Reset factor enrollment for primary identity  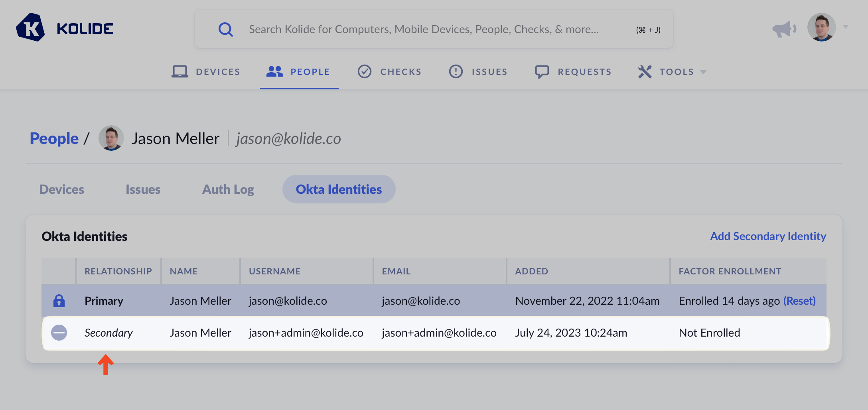click(x=799, y=301)
